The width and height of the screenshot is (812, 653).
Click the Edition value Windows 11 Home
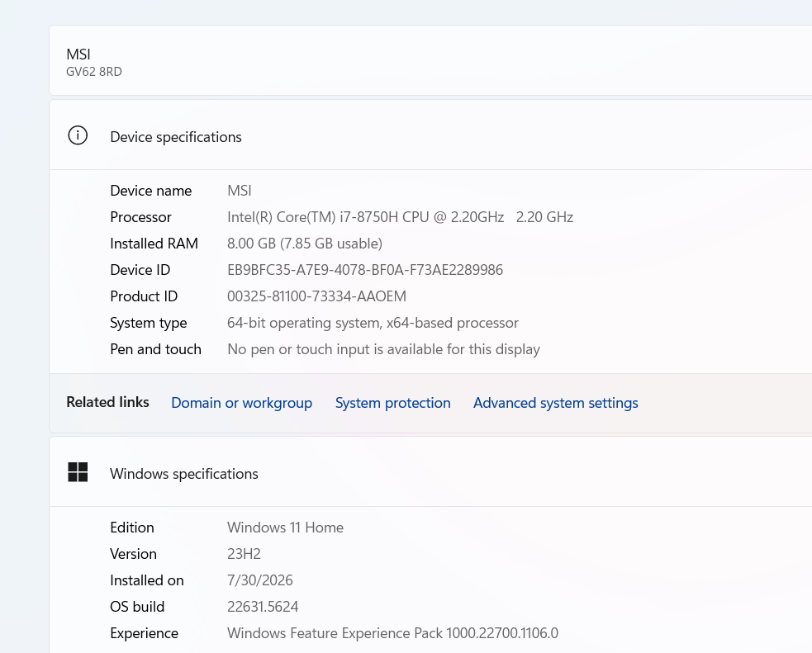285,528
